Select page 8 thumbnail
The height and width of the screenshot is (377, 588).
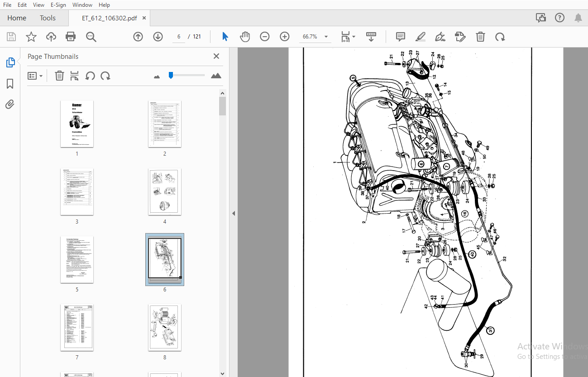tap(165, 327)
